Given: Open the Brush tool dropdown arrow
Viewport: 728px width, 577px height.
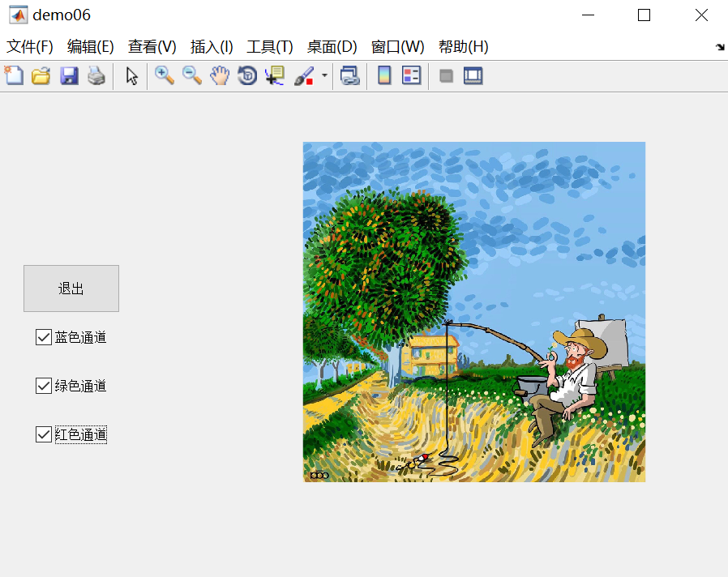Looking at the screenshot, I should tap(323, 75).
